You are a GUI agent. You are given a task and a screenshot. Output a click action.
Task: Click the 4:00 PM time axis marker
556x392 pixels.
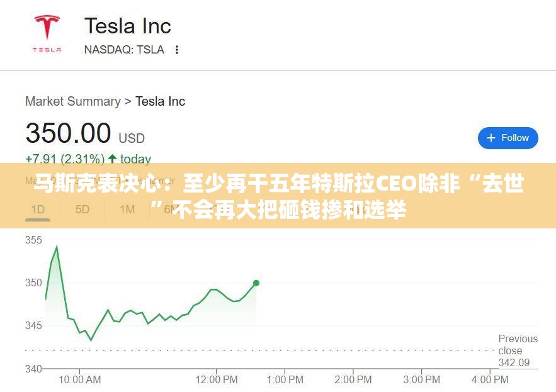pyautogui.click(x=490, y=379)
